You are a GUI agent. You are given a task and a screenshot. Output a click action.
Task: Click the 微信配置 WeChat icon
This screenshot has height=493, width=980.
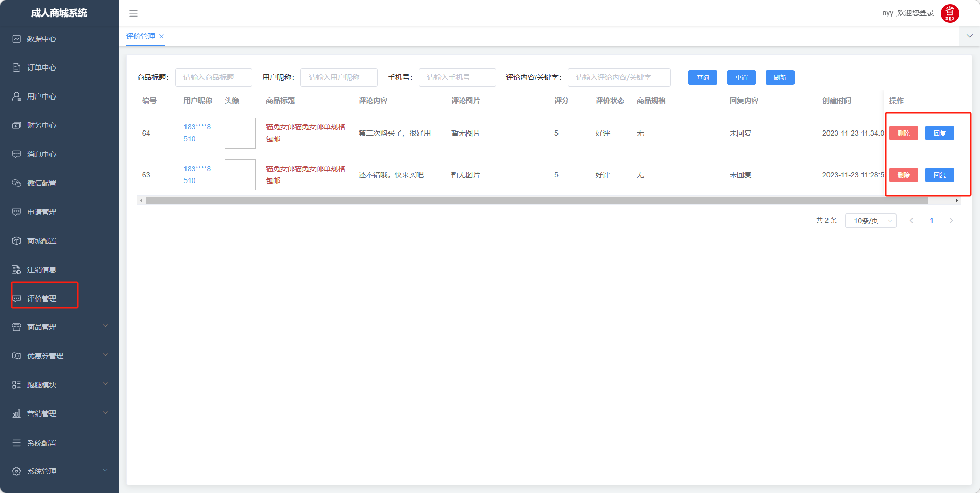coord(16,183)
